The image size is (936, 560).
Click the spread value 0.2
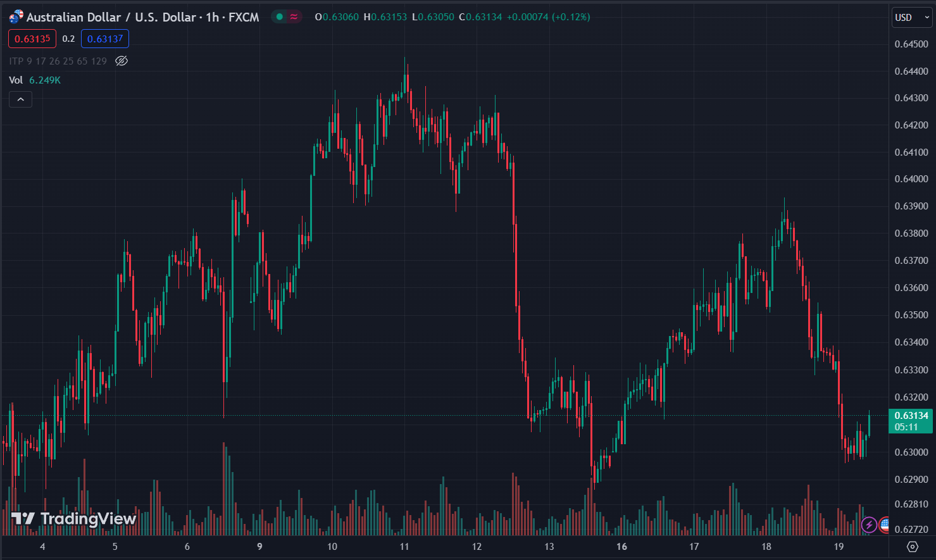pos(68,39)
